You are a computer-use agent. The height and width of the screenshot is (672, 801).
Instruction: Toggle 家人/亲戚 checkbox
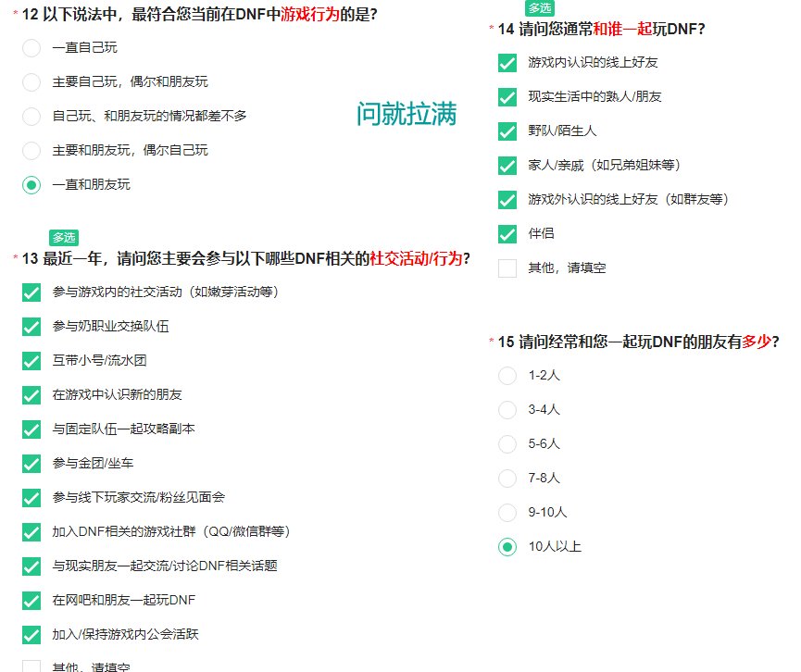[507, 166]
